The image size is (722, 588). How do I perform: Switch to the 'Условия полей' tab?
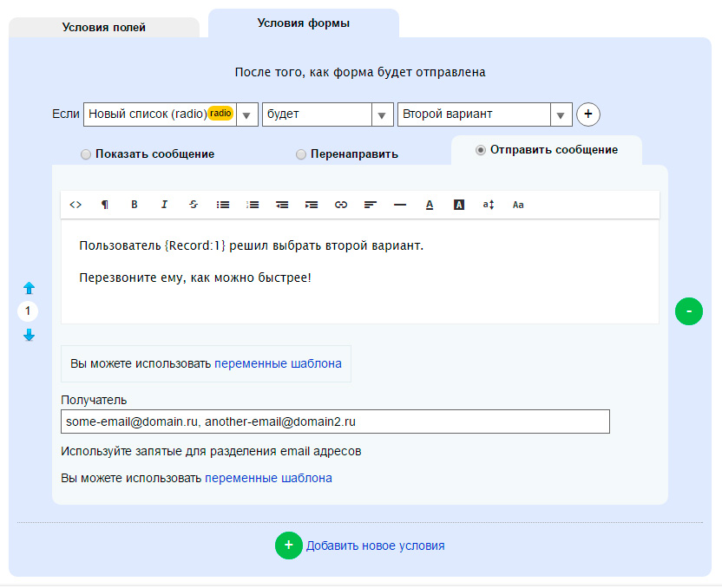tap(104, 27)
